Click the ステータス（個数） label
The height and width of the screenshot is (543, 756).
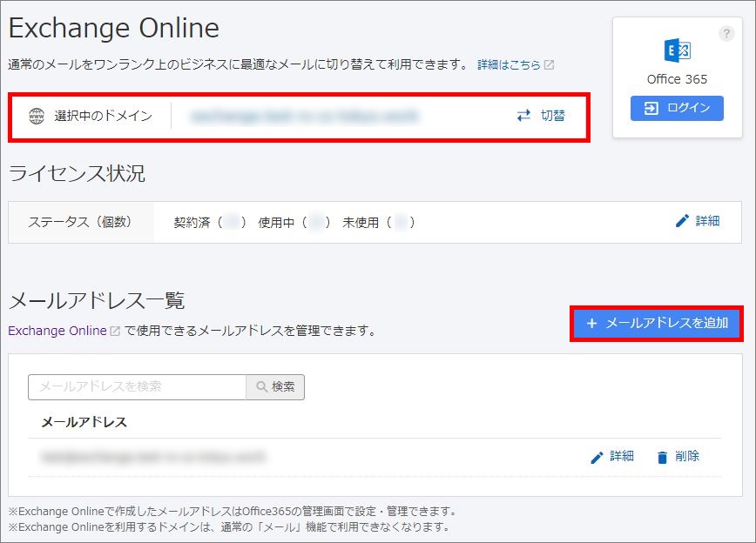click(x=80, y=222)
